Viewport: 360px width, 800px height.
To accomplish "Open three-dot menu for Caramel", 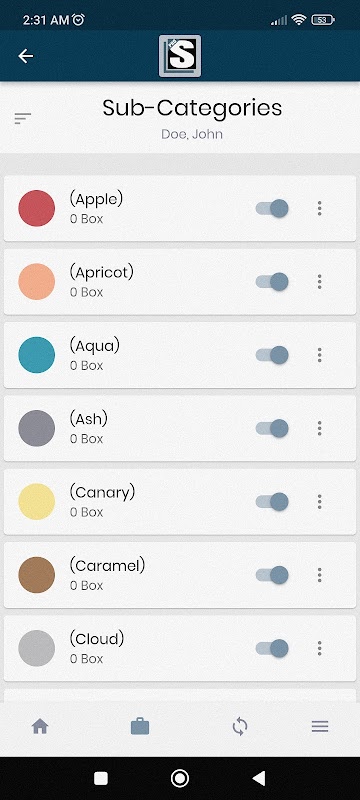I will tap(319, 575).
